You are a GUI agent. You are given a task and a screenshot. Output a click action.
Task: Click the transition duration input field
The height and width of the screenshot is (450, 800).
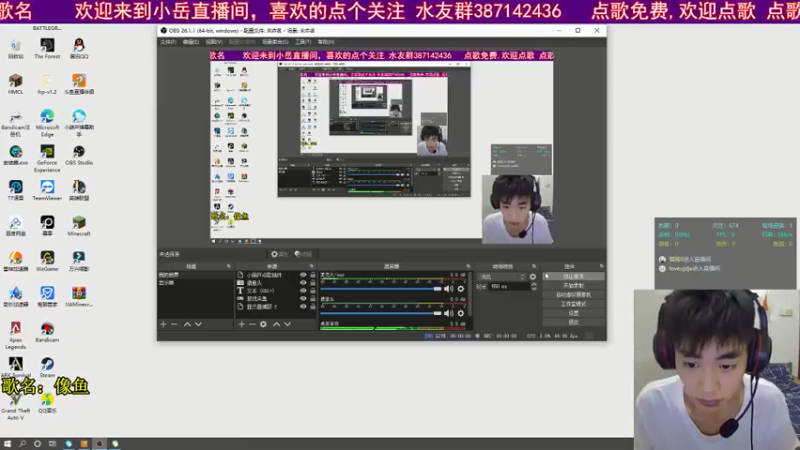point(509,287)
